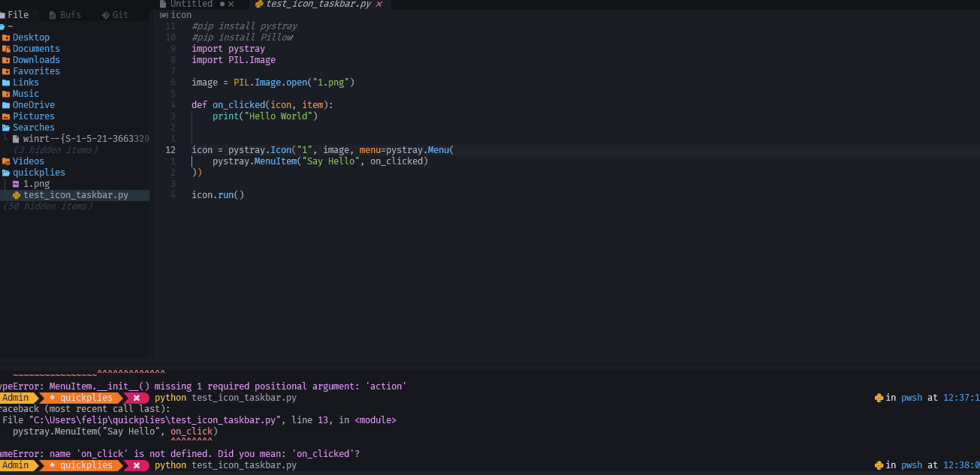Click the Desktop folder icon

[x=6, y=38]
